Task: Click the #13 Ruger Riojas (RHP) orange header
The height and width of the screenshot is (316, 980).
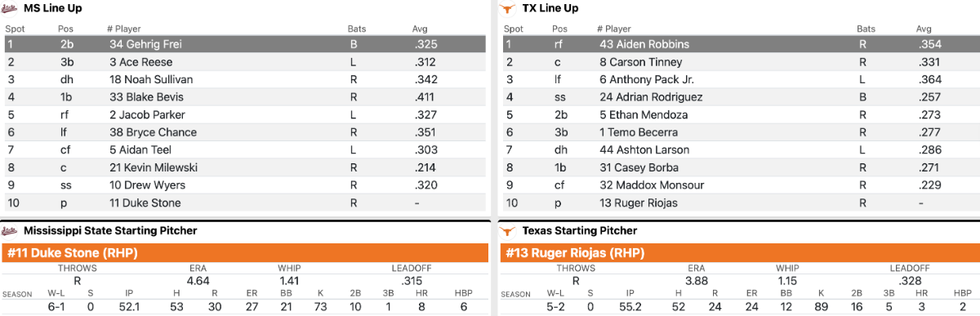Action: coord(738,253)
